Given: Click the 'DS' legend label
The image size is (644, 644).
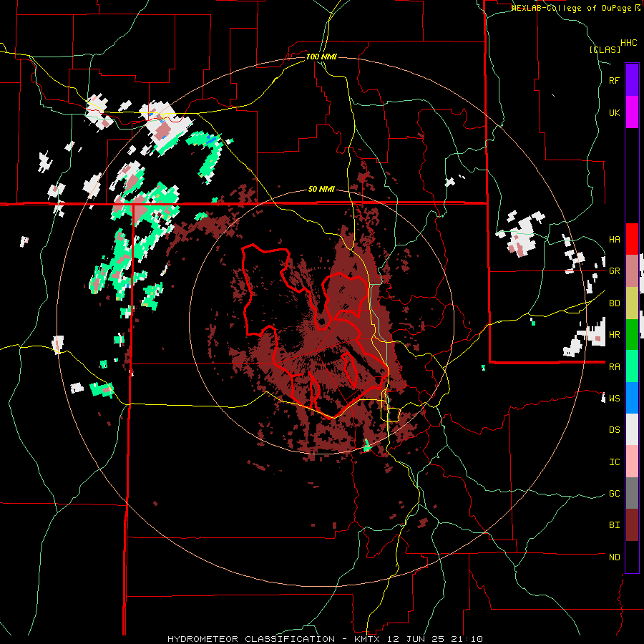Looking at the screenshot, I should click(614, 430).
